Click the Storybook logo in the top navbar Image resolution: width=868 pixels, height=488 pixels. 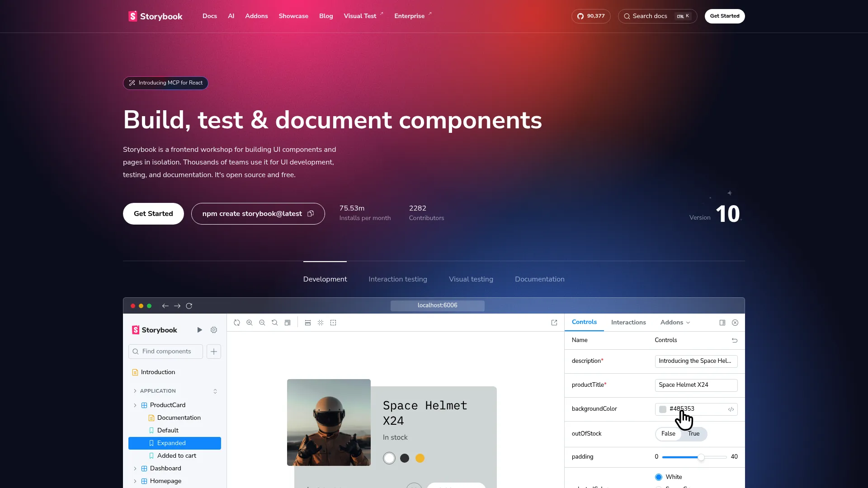pos(156,16)
